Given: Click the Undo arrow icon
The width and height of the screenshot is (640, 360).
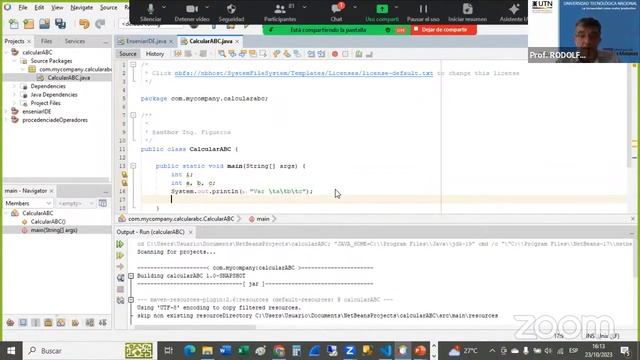Looking at the screenshot, I should point(84,24).
